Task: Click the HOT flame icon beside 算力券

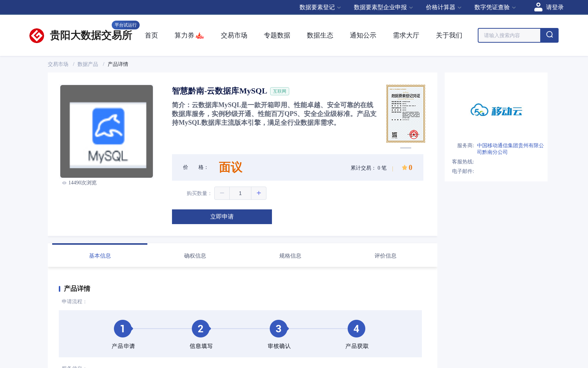Action: tap(200, 36)
